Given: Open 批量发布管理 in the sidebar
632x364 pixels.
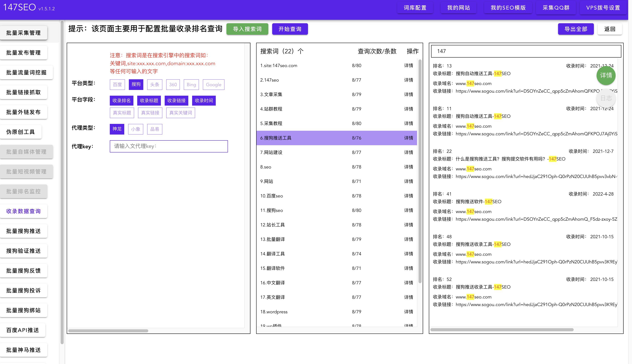Looking at the screenshot, I should pyautogui.click(x=23, y=52).
